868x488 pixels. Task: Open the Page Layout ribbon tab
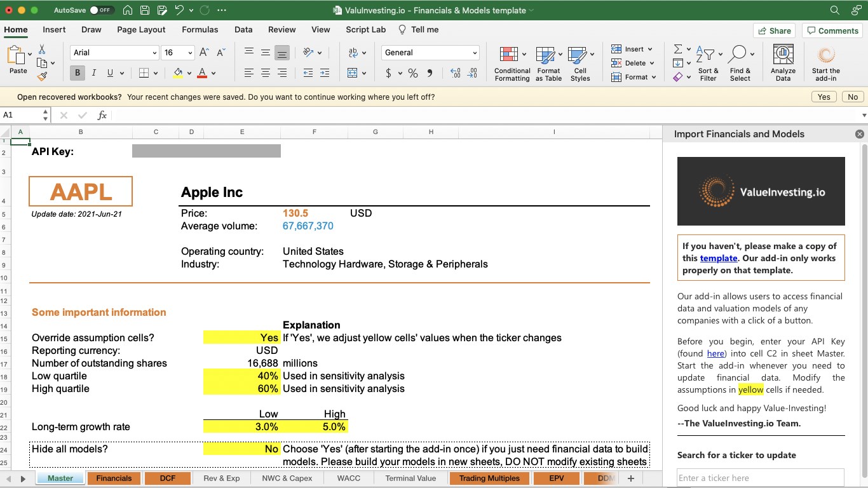tap(141, 29)
